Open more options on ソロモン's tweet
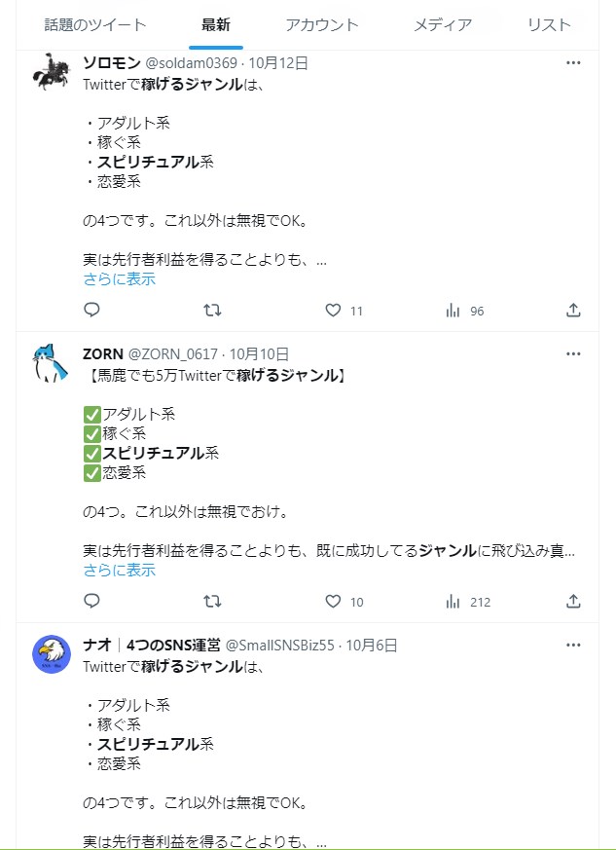Image resolution: width=616 pixels, height=850 pixels. point(573,62)
